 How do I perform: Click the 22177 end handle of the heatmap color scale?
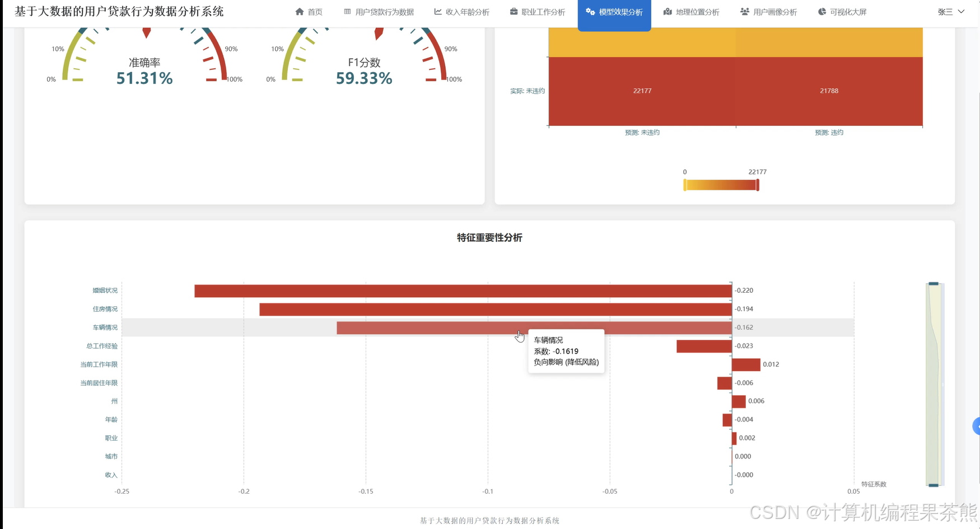758,185
